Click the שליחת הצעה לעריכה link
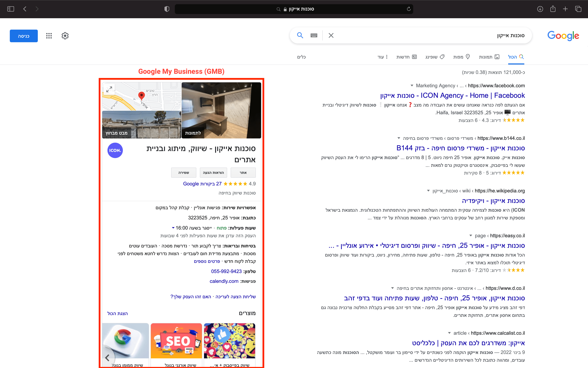This screenshot has width=588, height=368. 235,297
